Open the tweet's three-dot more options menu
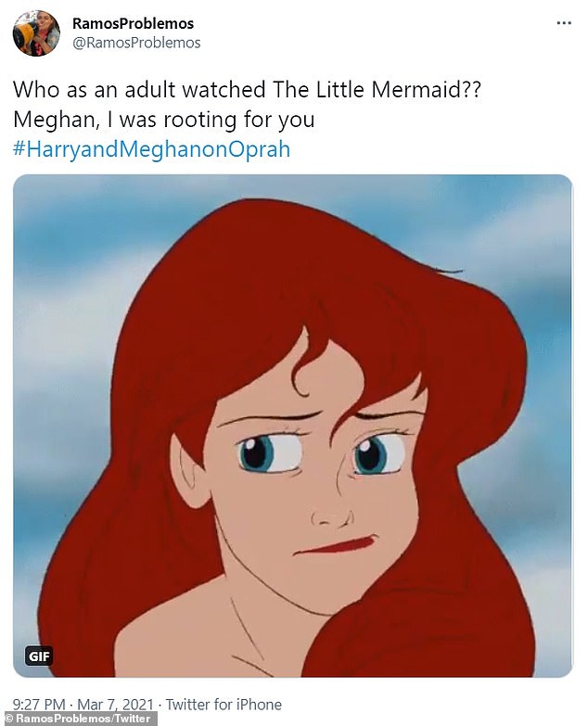588x726 pixels. point(564,23)
